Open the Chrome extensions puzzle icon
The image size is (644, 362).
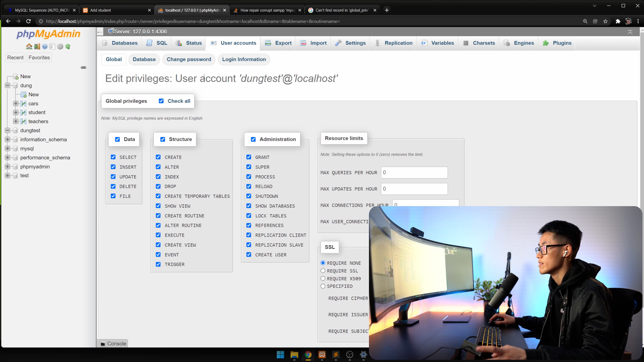618,21
